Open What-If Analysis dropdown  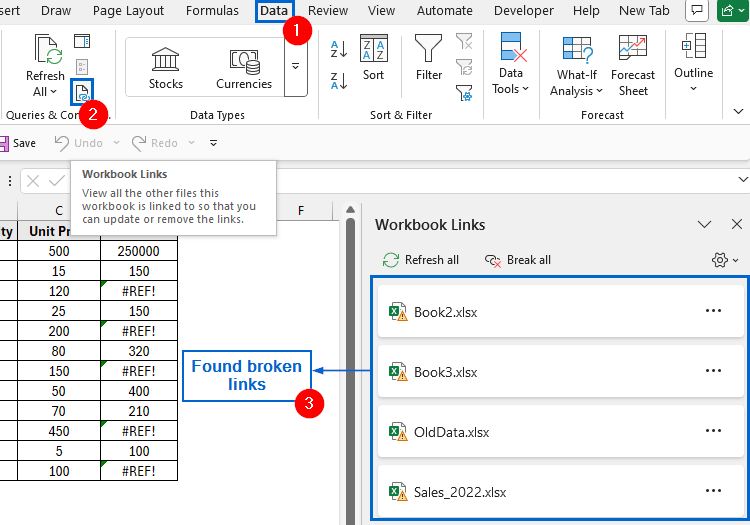click(576, 67)
